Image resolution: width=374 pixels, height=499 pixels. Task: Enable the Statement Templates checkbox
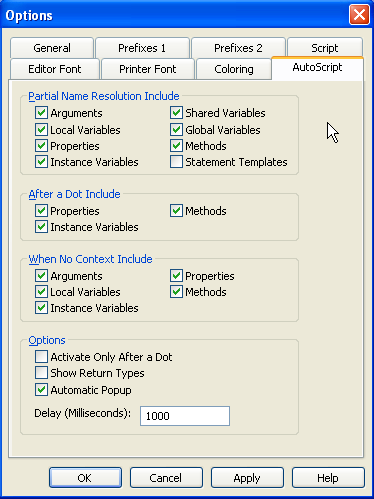click(176, 162)
